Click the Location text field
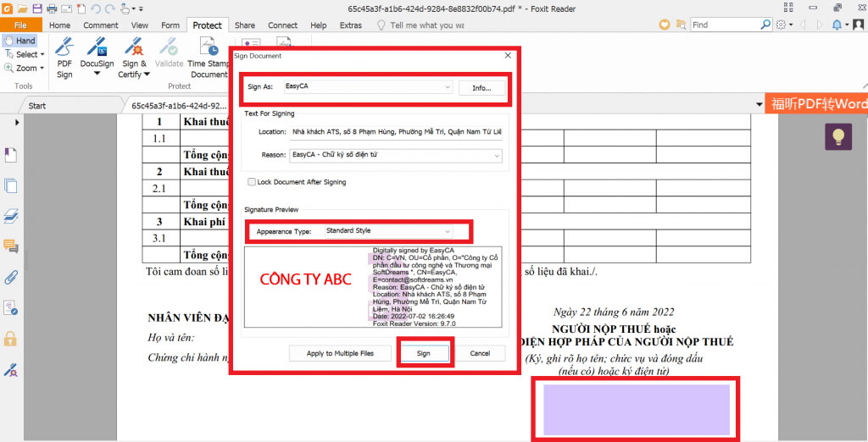 [x=395, y=131]
